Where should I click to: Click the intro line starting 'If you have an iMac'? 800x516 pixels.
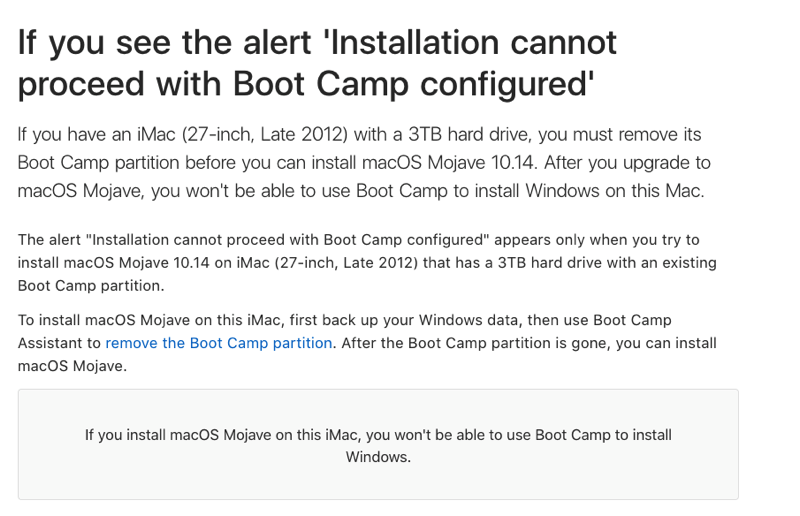[x=360, y=134]
